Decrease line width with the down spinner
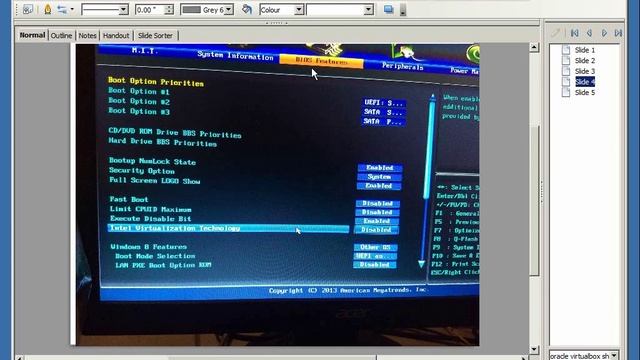Viewport: 640px width, 360px height. 169,12
